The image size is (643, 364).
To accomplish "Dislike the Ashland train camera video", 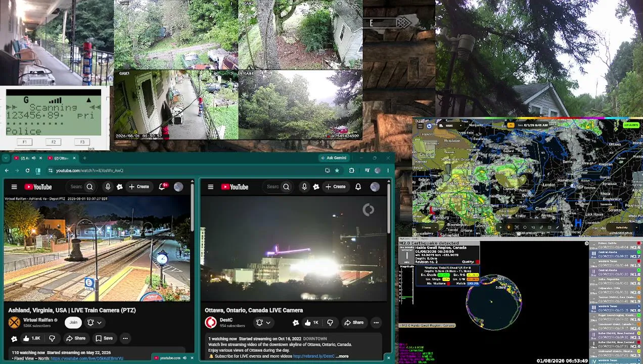I will [52, 338].
